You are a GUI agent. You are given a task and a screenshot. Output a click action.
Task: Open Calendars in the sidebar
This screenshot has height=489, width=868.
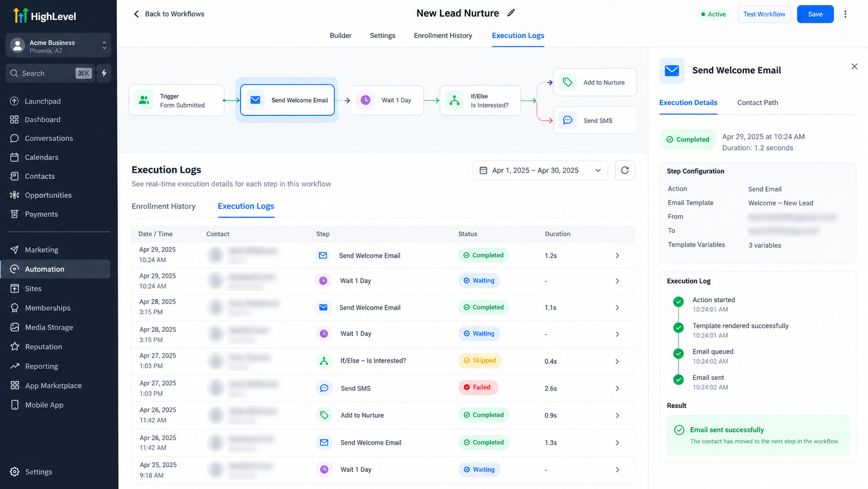click(x=42, y=157)
